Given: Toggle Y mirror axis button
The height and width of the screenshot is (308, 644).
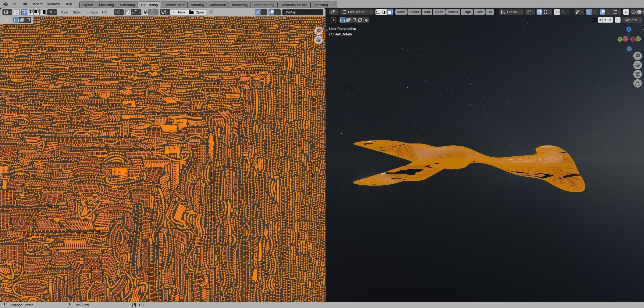Looking at the screenshot, I should pos(605,20).
